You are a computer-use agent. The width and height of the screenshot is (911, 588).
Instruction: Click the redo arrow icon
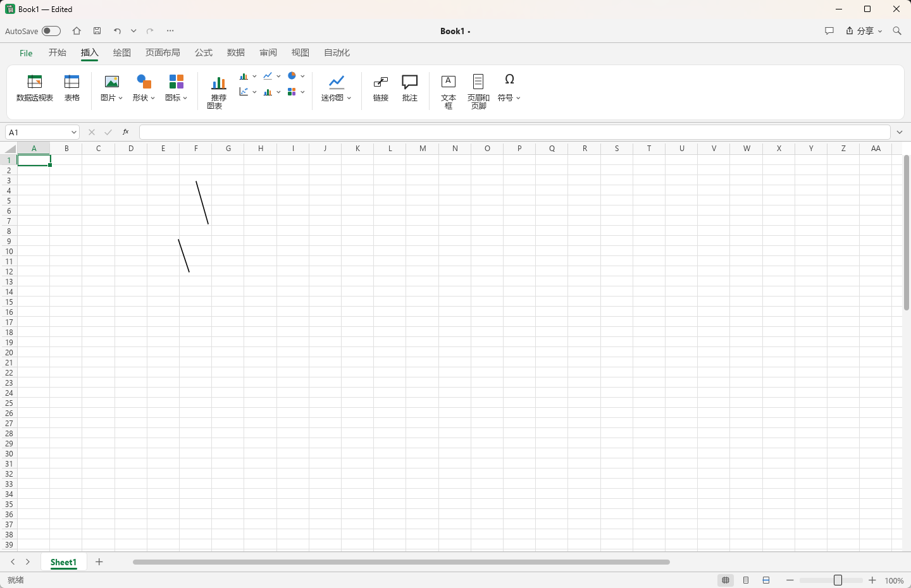coord(150,31)
